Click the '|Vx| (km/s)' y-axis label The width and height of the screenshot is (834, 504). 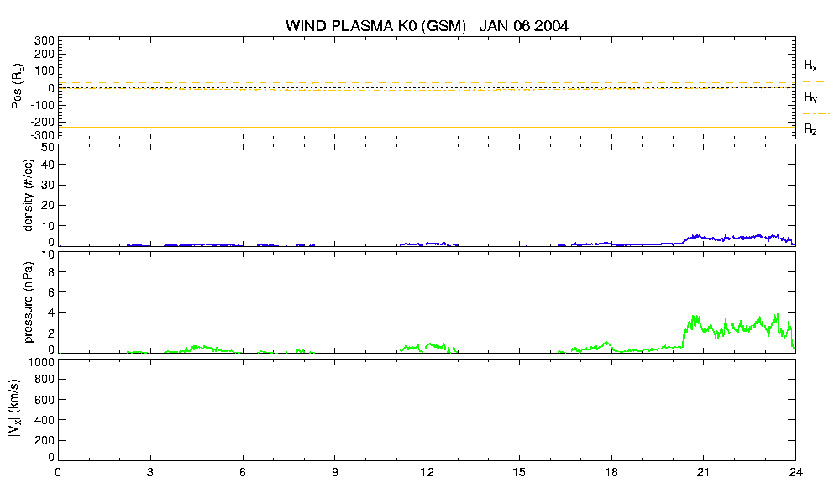pos(15,408)
